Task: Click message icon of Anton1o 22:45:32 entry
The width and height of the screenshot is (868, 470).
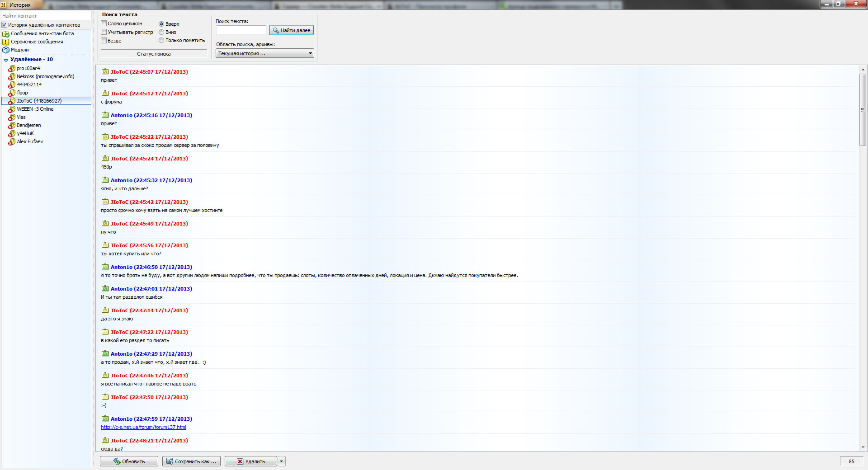Action: point(105,180)
